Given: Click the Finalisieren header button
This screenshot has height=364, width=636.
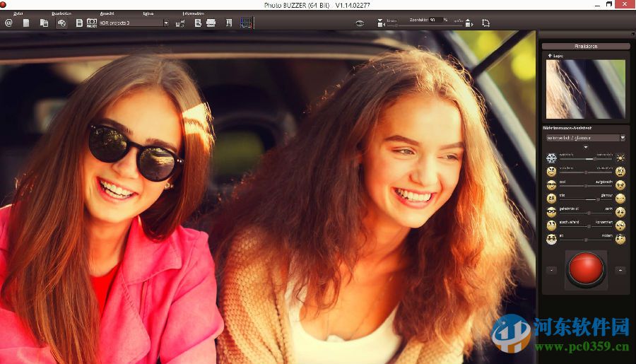Looking at the screenshot, I should (586, 46).
